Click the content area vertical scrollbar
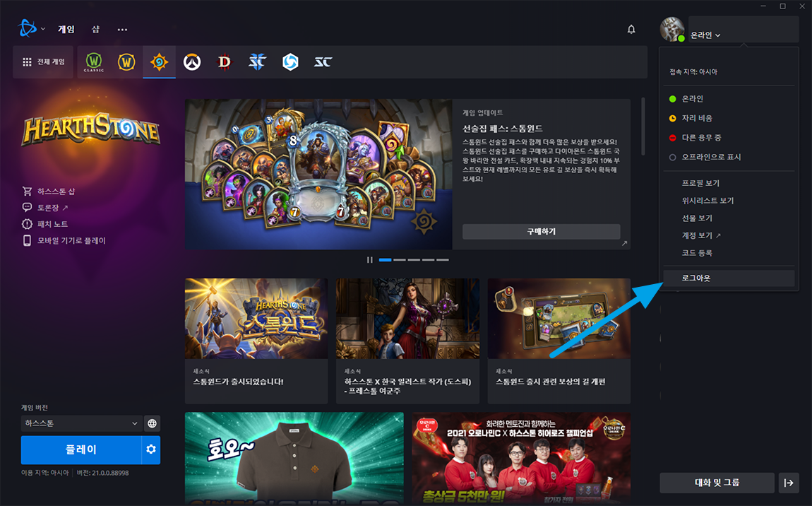 click(x=643, y=126)
